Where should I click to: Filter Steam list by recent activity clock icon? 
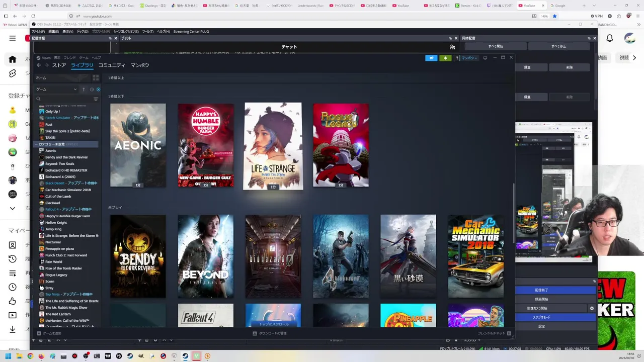tap(92, 89)
